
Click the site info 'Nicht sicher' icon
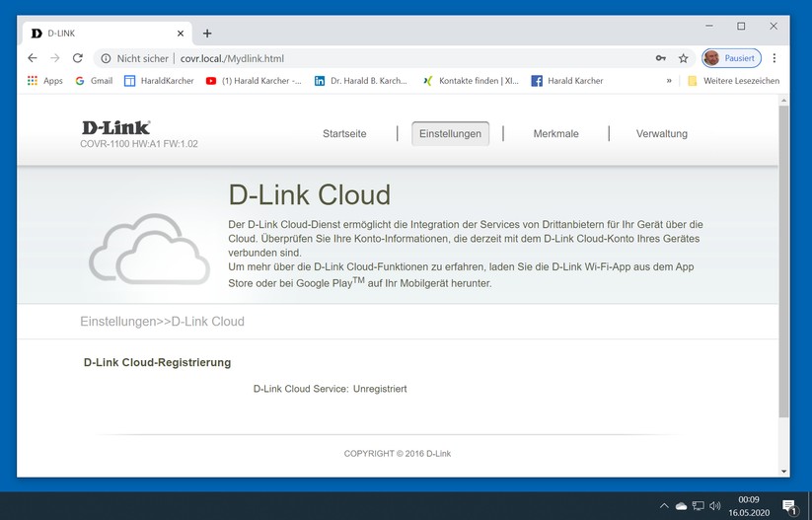tap(106, 58)
